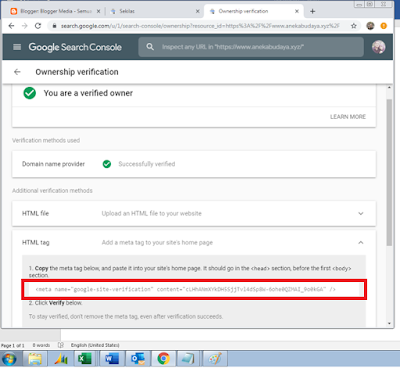Click Page 1 of 1 in Word status bar
Image resolution: width=400 pixels, height=368 pixels.
[13, 345]
